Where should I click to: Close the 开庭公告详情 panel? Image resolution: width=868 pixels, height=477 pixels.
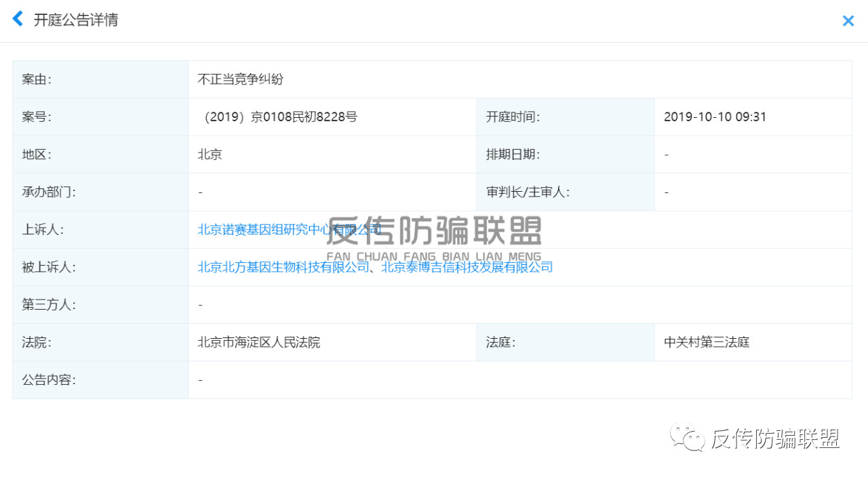848,21
